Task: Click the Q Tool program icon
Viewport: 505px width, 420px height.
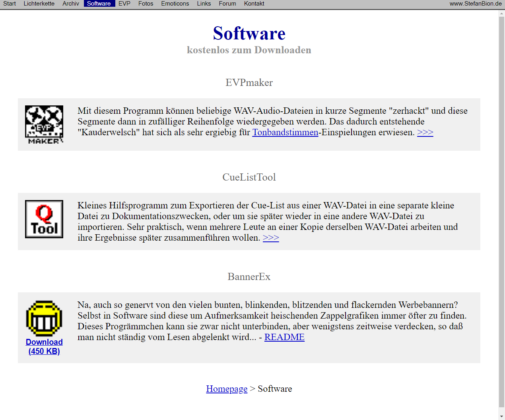Action: pos(44,219)
